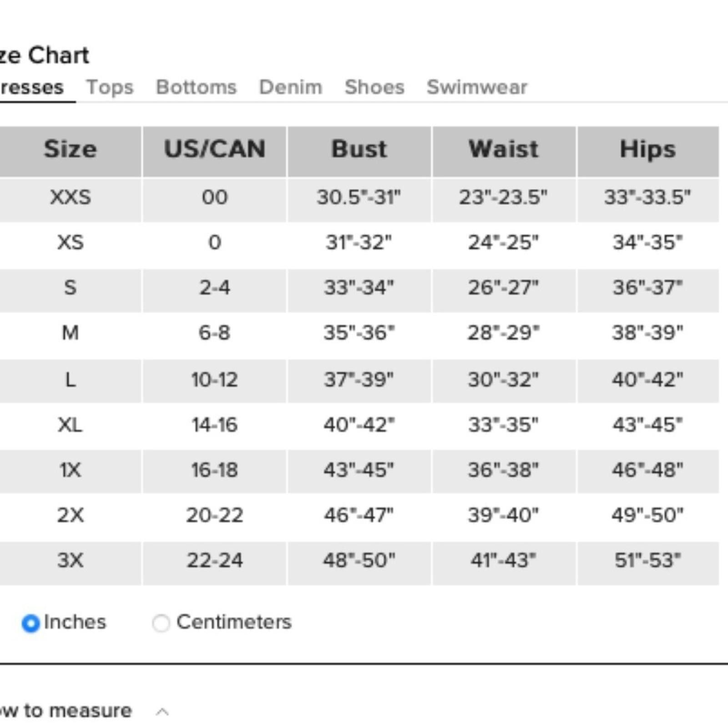The image size is (728, 728).
Task: Switch to the Tops tab
Action: tap(110, 87)
